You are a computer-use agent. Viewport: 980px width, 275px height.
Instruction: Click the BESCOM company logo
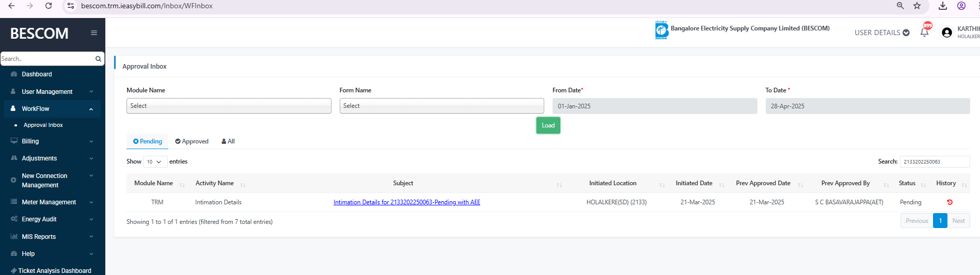(661, 30)
